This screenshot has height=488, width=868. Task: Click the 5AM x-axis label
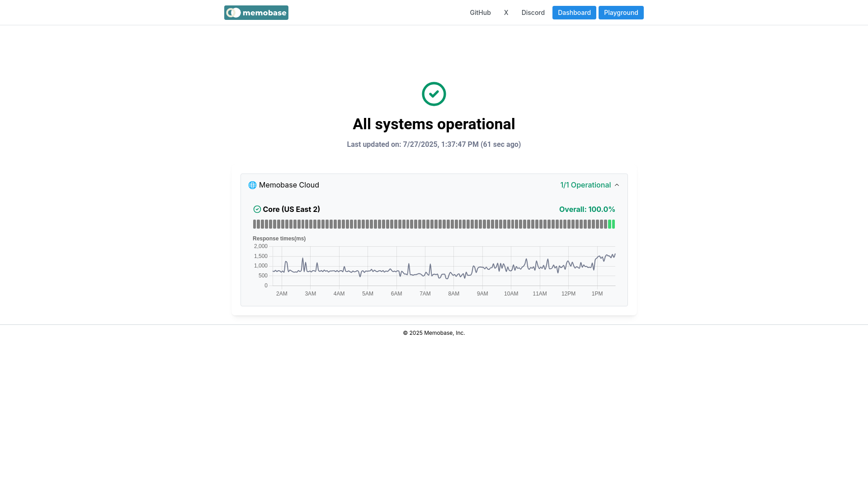[368, 294]
